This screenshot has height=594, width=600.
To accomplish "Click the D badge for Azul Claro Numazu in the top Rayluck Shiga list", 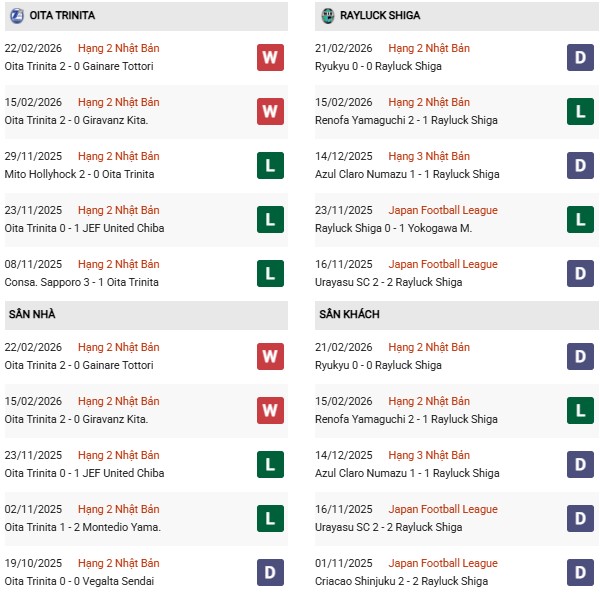I will (581, 166).
